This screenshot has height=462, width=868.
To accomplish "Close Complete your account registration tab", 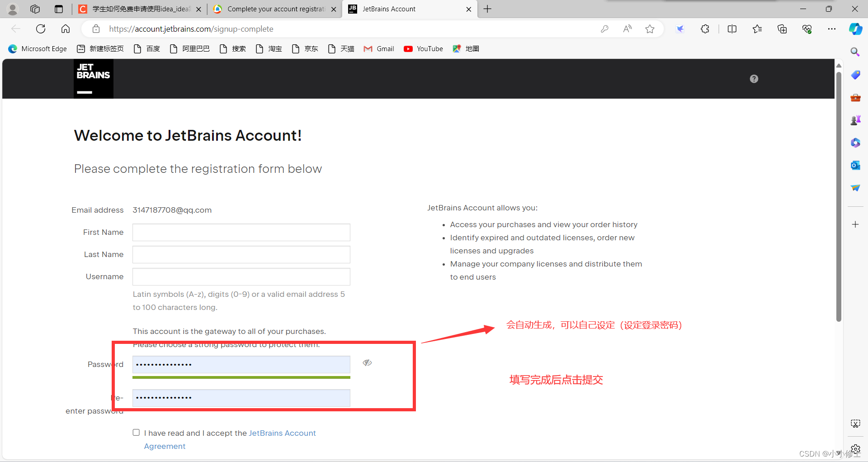I will point(334,9).
